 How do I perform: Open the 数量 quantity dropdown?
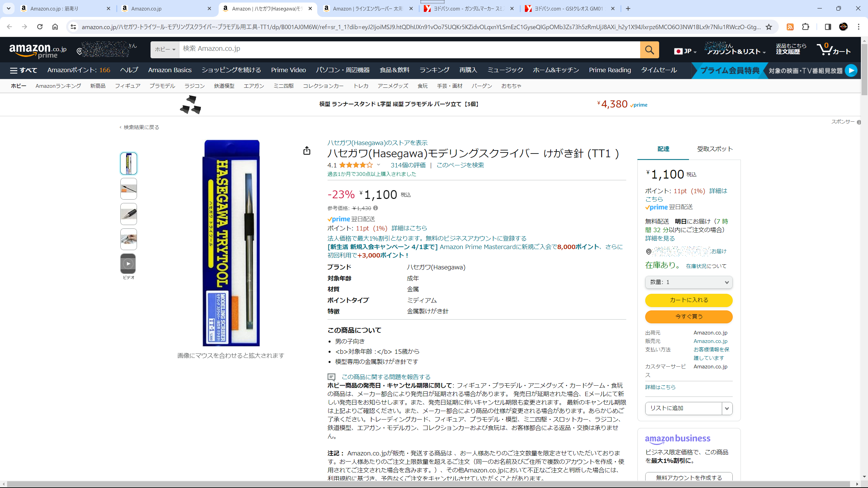689,282
